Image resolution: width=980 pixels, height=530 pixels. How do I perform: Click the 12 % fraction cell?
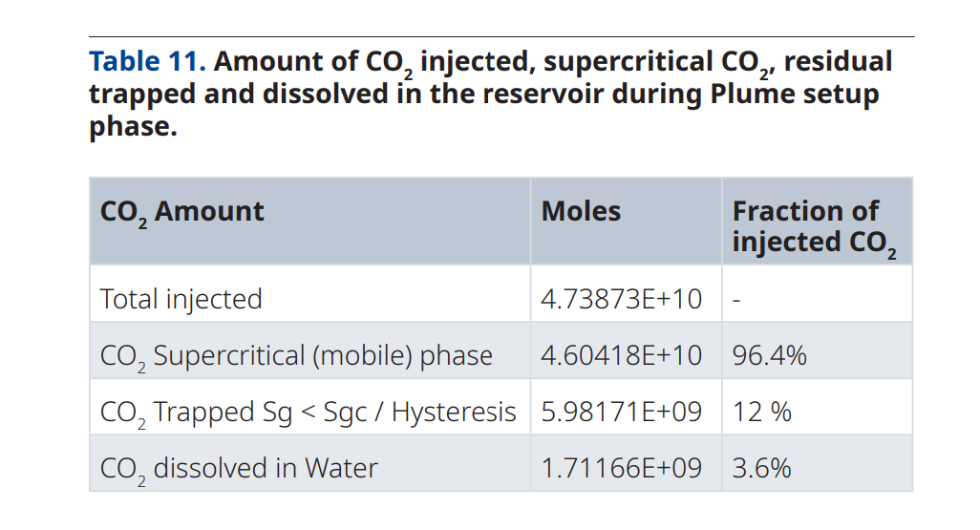pos(761,413)
